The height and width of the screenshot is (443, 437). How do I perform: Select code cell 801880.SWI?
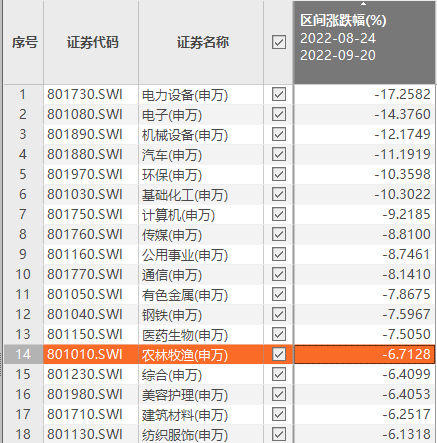pyautogui.click(x=91, y=154)
